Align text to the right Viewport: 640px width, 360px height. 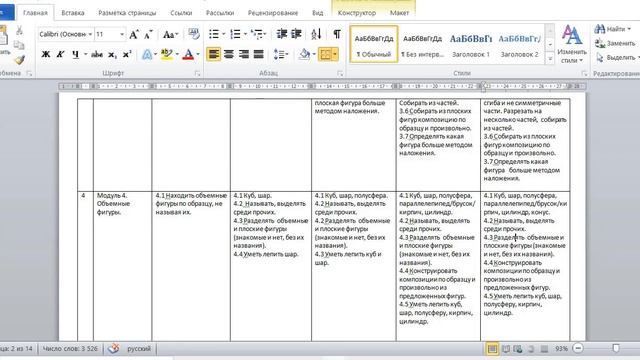tap(244, 54)
